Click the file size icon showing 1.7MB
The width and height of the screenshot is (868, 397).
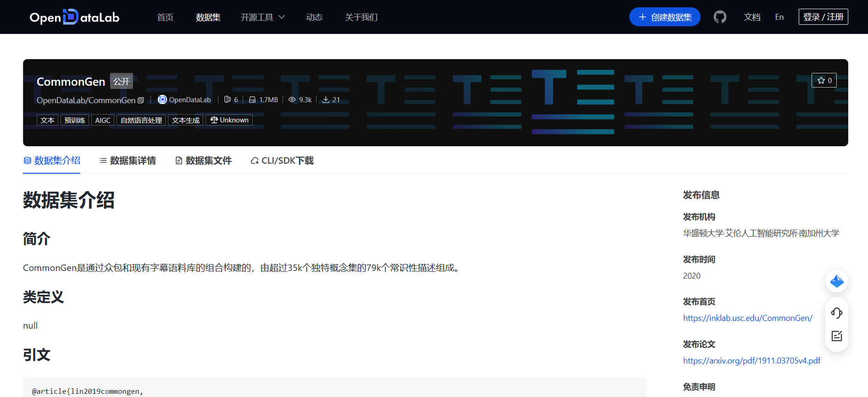tap(252, 99)
